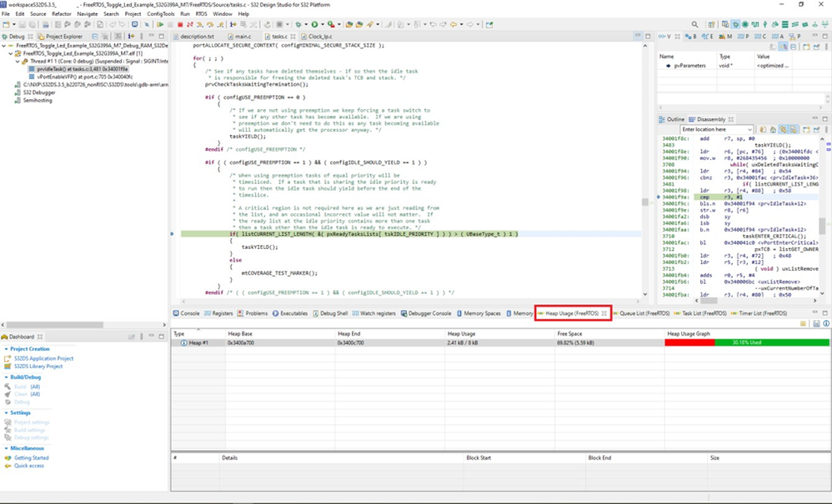
Task: Click the Open Perspective icon
Action: tap(712, 24)
